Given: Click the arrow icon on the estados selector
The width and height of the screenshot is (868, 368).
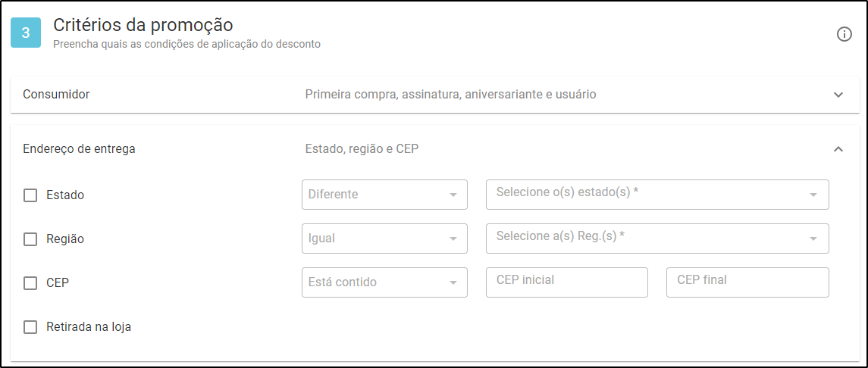Looking at the screenshot, I should [x=813, y=195].
